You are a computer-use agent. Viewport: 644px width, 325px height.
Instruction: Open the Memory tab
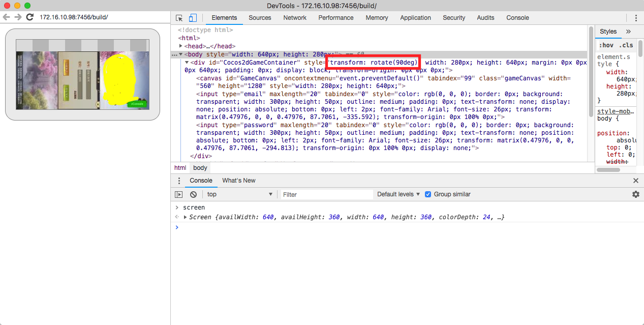(377, 18)
